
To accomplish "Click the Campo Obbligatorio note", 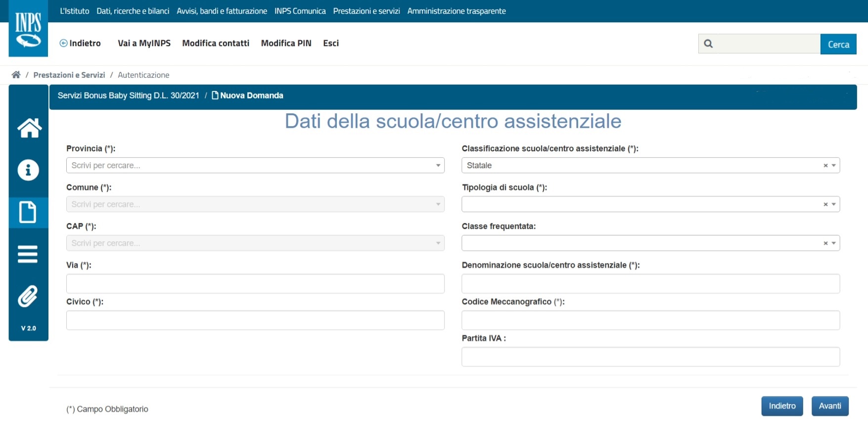I will (107, 409).
